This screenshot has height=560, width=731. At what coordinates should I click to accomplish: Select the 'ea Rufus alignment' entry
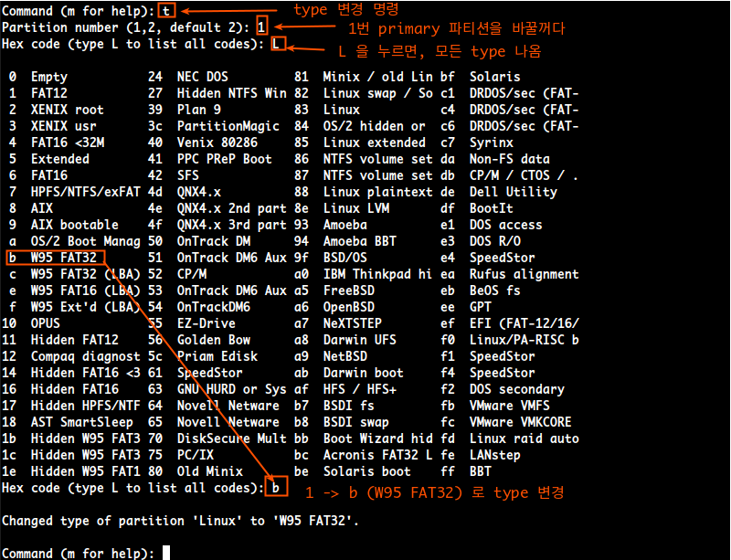coord(510,274)
